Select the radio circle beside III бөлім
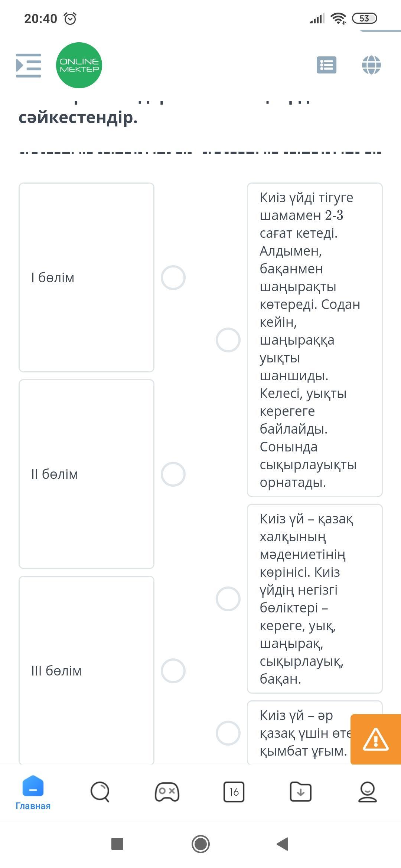 coord(173,671)
